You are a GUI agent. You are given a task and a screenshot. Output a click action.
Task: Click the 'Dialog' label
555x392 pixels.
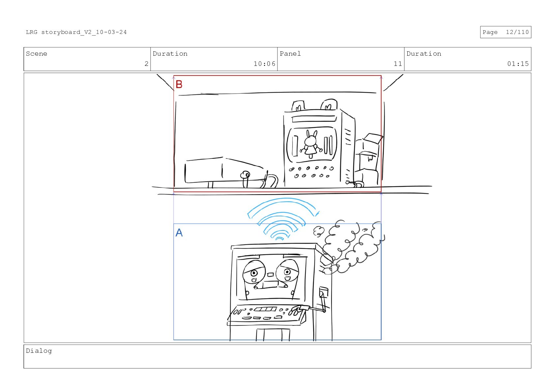pyautogui.click(x=39, y=351)
